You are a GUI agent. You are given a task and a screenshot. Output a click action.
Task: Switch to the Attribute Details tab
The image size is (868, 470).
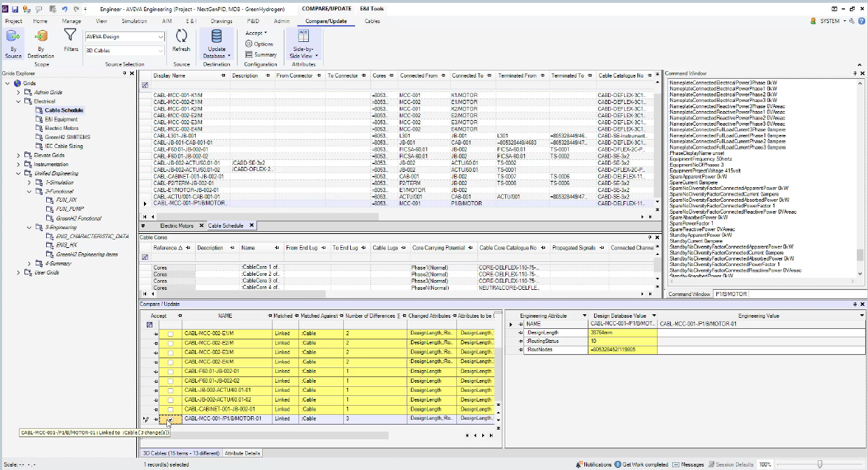[243, 453]
